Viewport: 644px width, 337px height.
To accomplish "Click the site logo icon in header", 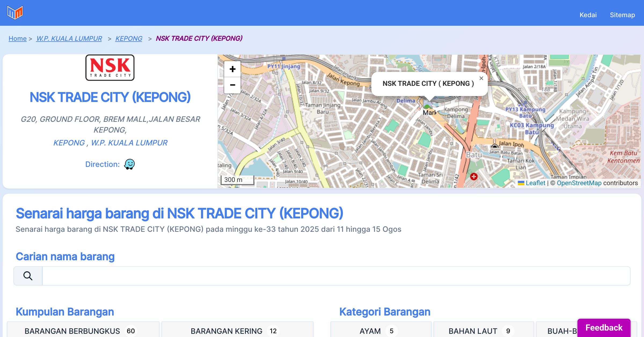I will tap(15, 13).
